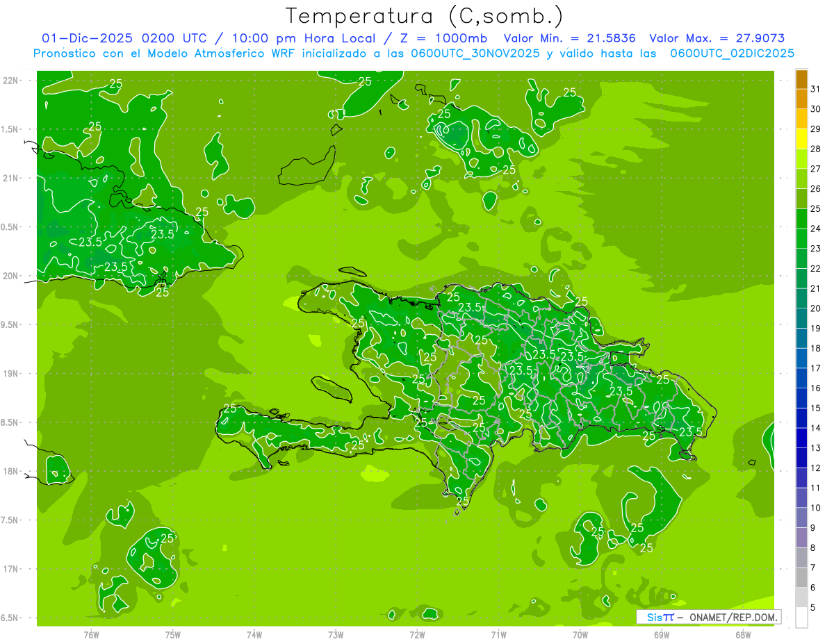The image size is (834, 644).
Task: Click the 74W longitude axis label
Action: [254, 635]
